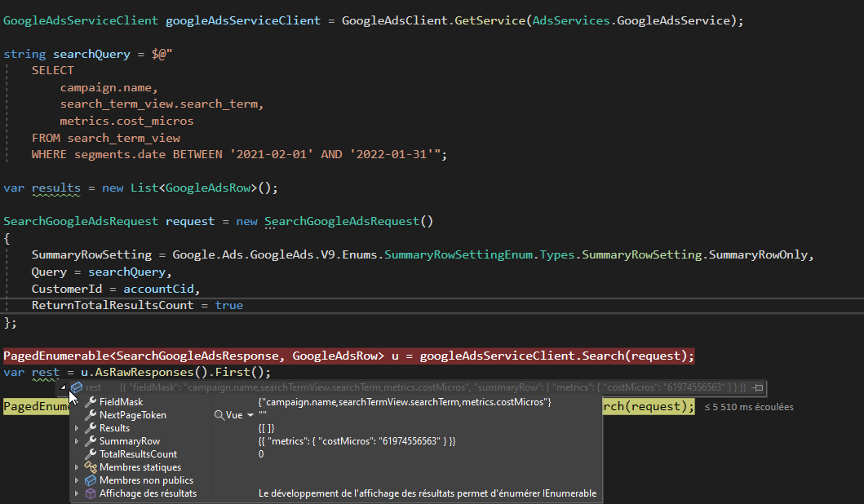Click the icon beside Affichage des résultats

tap(91, 493)
